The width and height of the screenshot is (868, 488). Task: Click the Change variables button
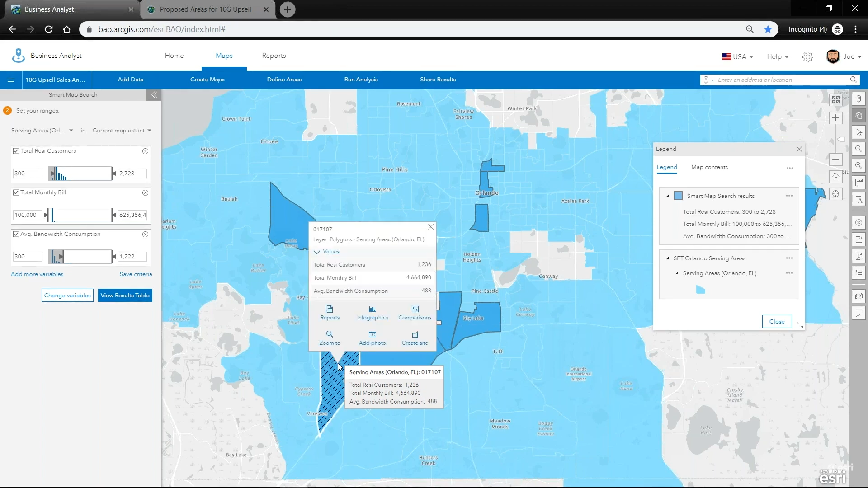[67, 296]
